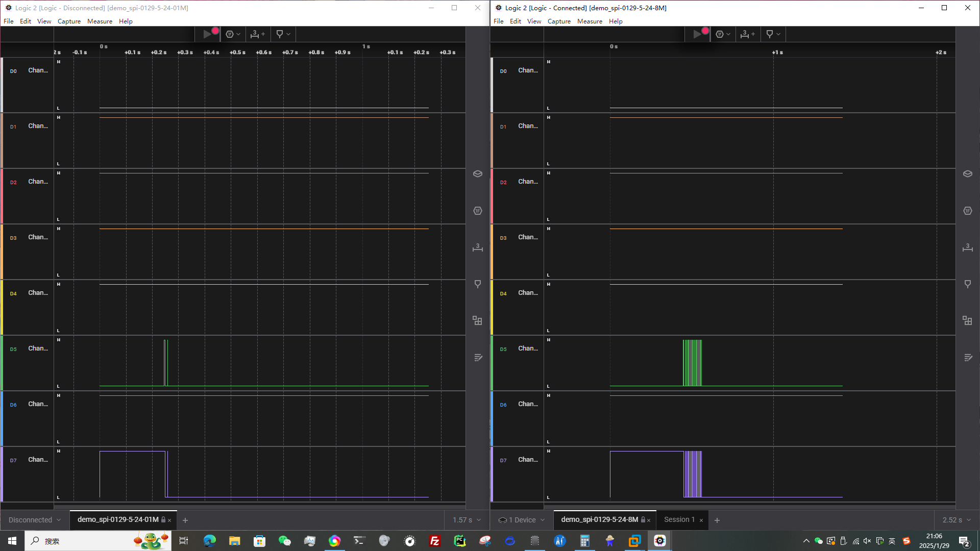Open Help menu in right Logic window
The height and width of the screenshot is (551, 980).
pos(616,21)
